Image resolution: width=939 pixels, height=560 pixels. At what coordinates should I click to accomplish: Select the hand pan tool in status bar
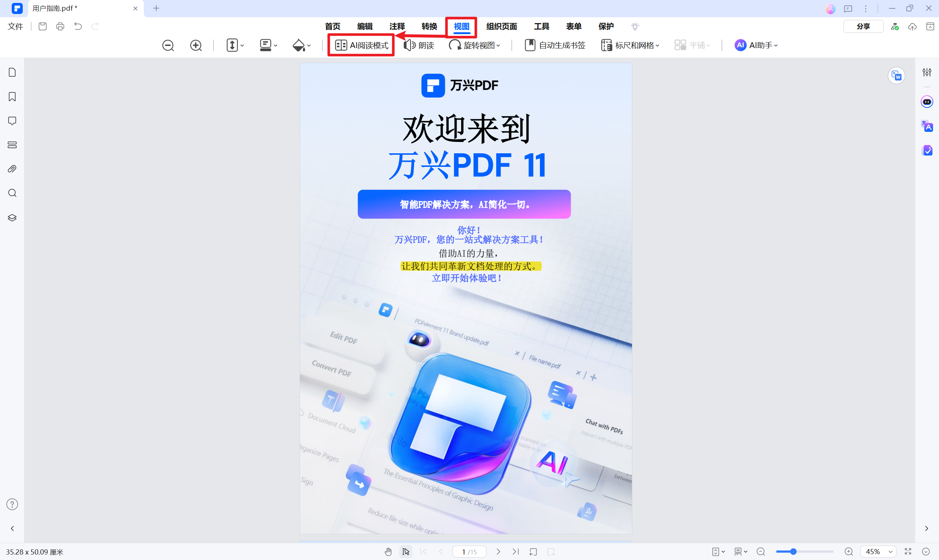(388, 552)
